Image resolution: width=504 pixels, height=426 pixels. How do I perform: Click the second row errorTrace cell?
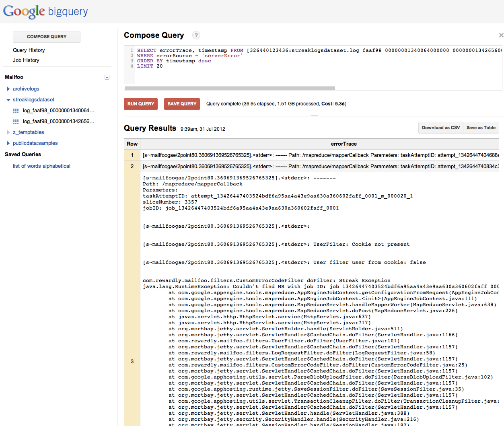tap(320, 167)
